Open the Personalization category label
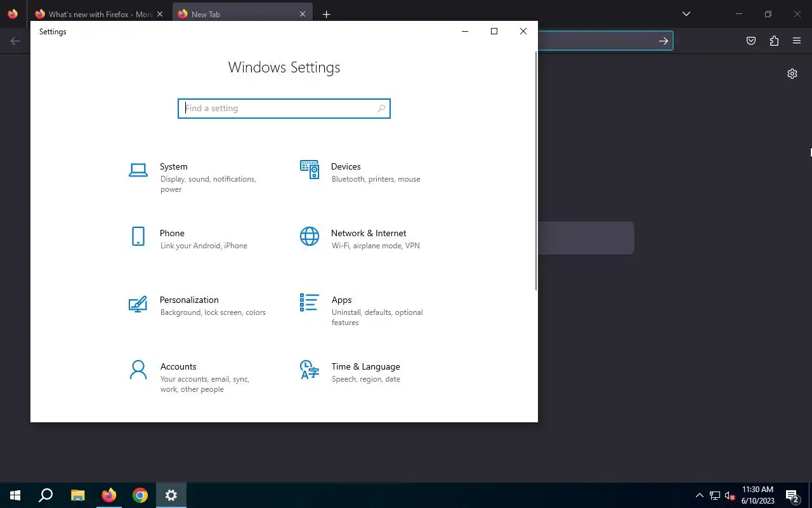Screen dimensions: 812x508 click(x=189, y=300)
